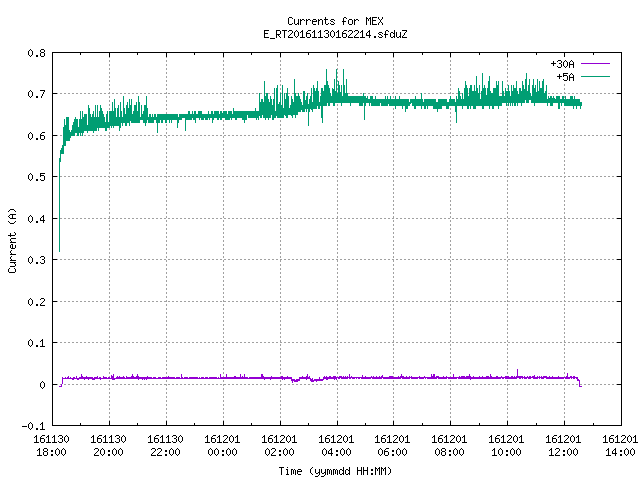The height and width of the screenshot is (480, 640).
Task: Click the 'Time (yymmdd HH:MM)' x-axis label
Action: coord(335,471)
